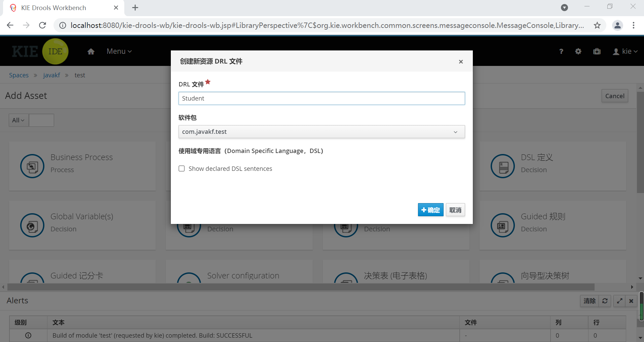Click the info level icon in alert row
The image size is (644, 342).
[x=28, y=335]
